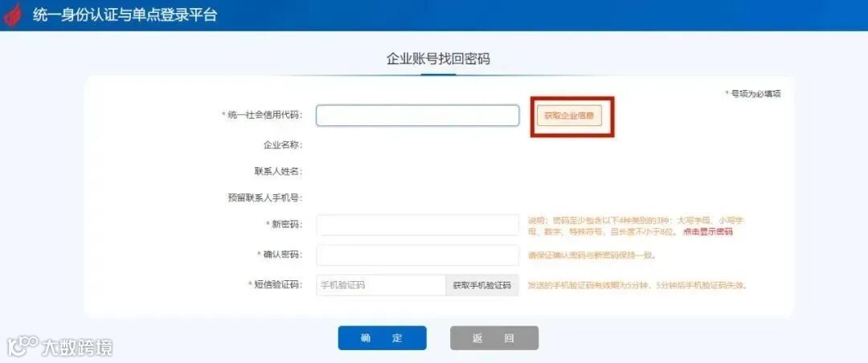Focus the 手机验证码 input field

(381, 286)
